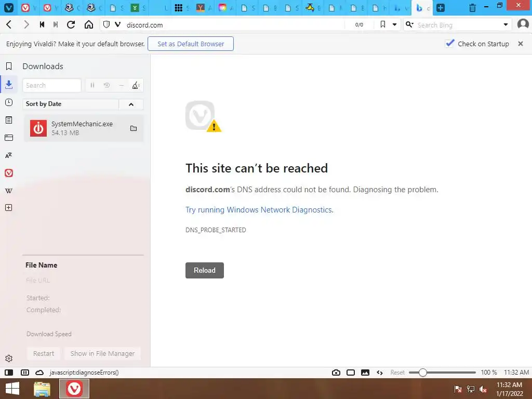Viewport: 532px width, 399px height.
Task: Click Try running Windows Network Diagnostics link
Action: pos(259,210)
